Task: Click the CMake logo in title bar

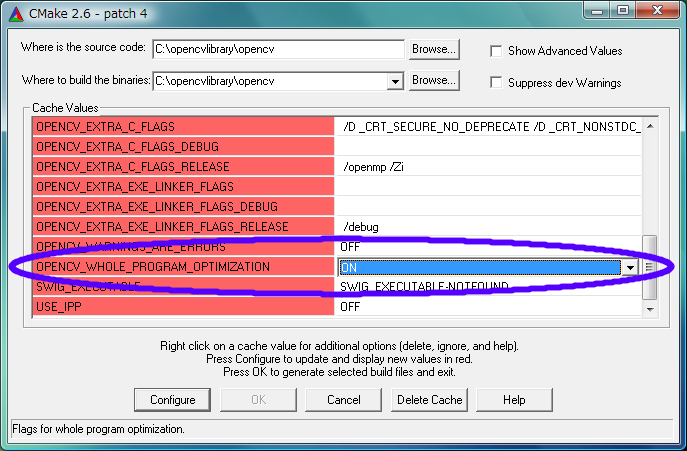Action: pyautogui.click(x=14, y=11)
